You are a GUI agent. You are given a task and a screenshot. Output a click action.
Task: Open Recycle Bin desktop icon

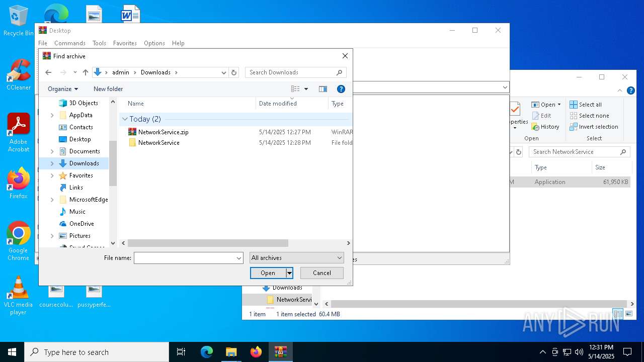coord(18,21)
